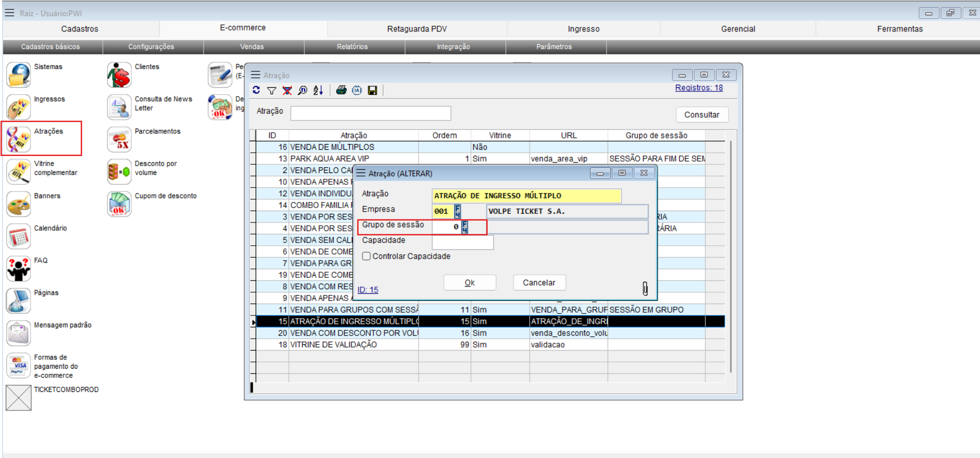This screenshot has height=458, width=980.
Task: Click the A-Z sort icon
Action: click(318, 90)
